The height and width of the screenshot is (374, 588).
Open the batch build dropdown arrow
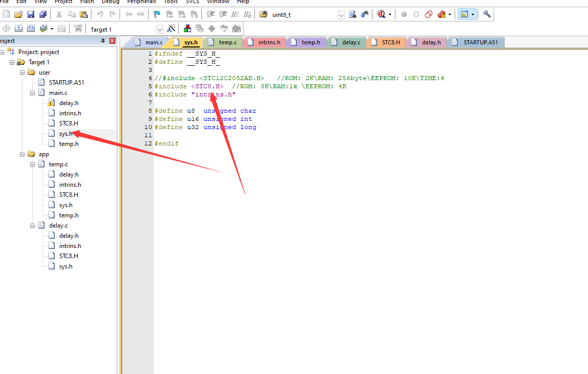pos(52,29)
